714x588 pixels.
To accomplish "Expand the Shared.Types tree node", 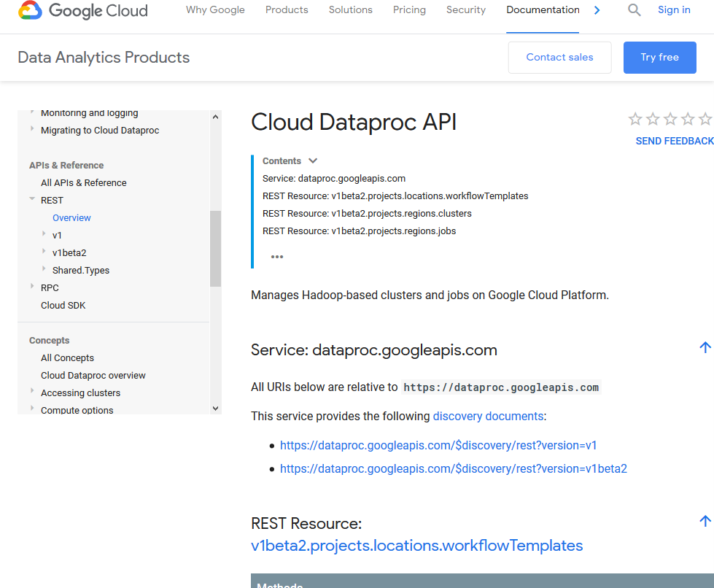I will click(x=44, y=269).
